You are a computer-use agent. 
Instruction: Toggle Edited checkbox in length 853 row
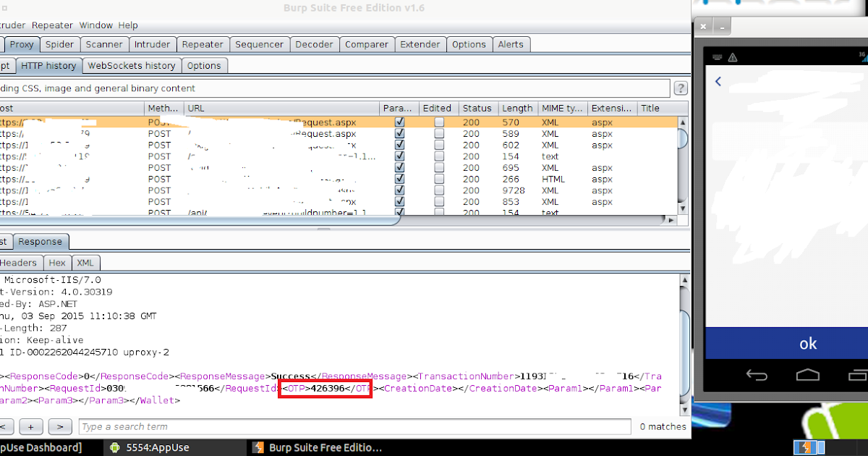(439, 202)
